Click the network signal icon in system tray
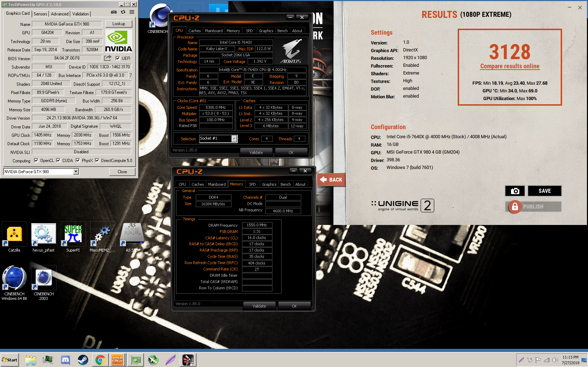Screen dimensions: 588x367 tap(546, 360)
